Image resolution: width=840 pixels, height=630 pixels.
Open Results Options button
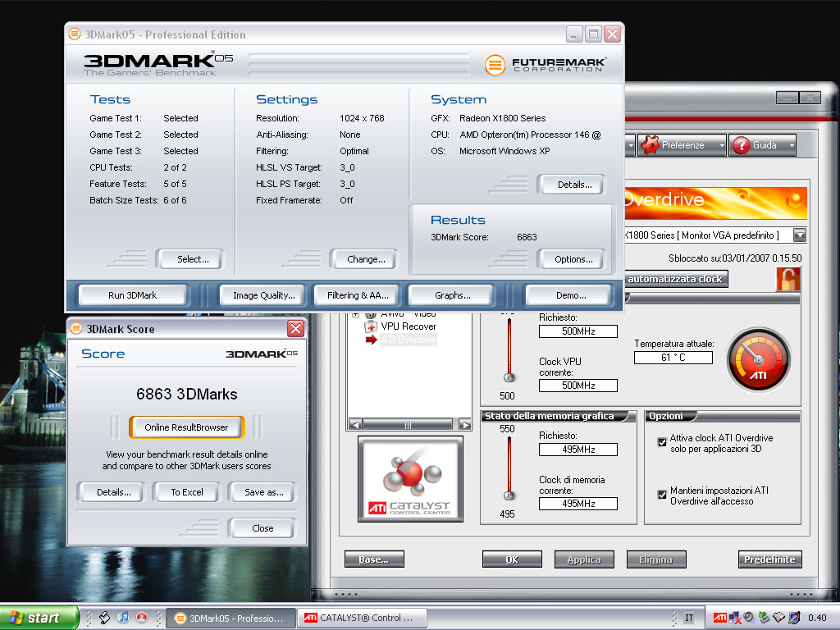pyautogui.click(x=573, y=259)
